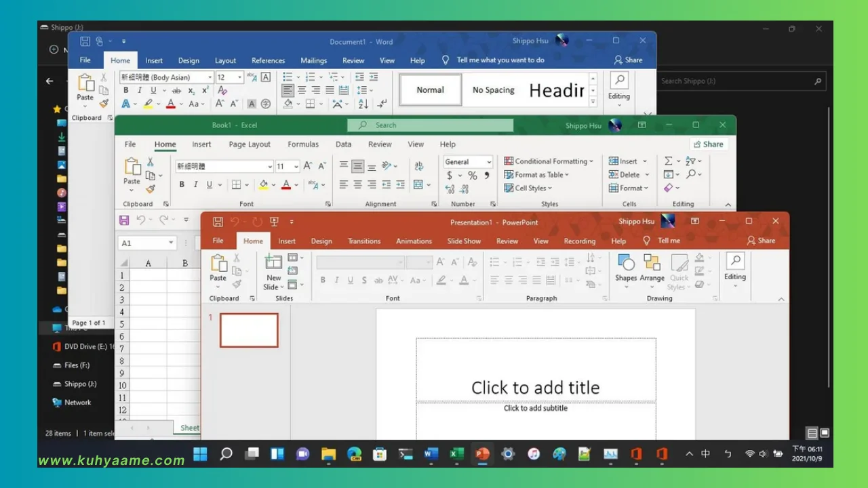Open the Formulas tab in Excel
868x488 pixels.
point(303,144)
